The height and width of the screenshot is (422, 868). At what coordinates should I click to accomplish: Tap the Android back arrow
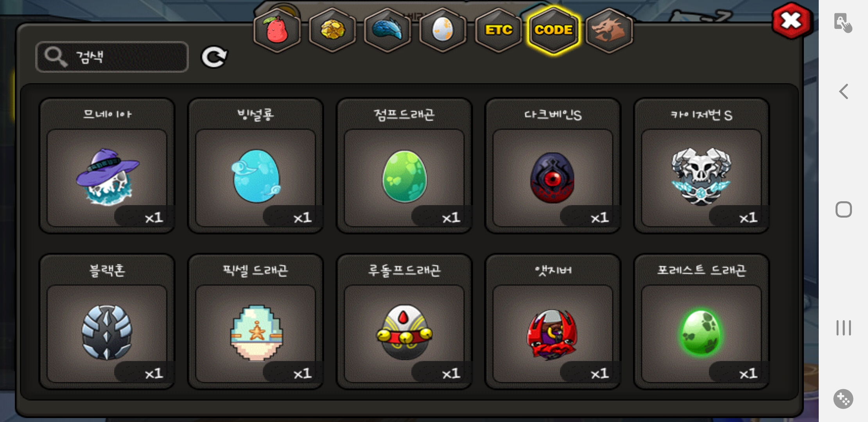[x=843, y=91]
